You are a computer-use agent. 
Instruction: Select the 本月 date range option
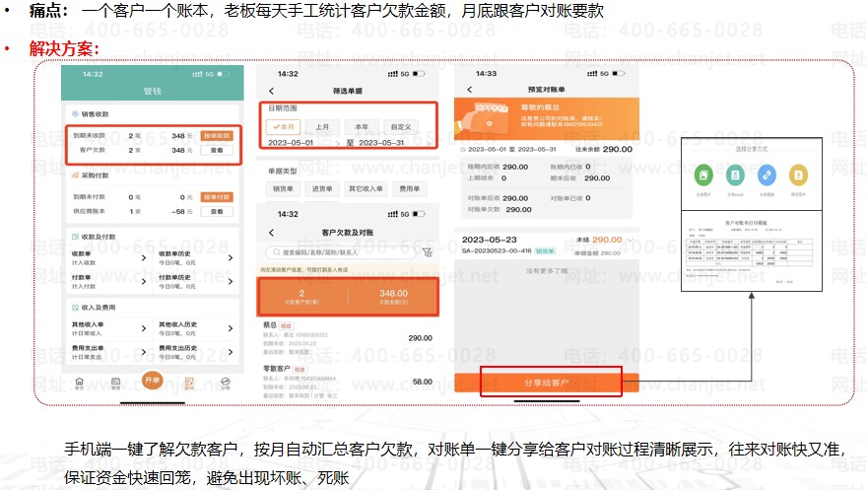283,127
